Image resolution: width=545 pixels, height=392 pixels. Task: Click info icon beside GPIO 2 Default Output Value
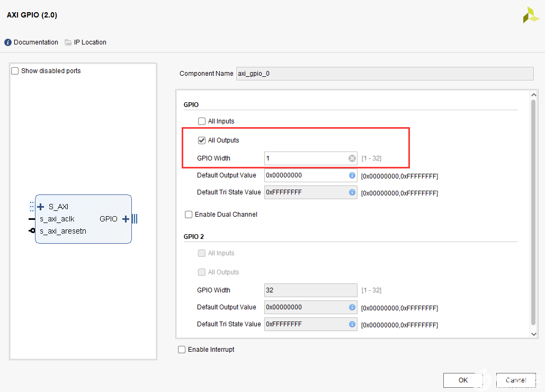352,307
